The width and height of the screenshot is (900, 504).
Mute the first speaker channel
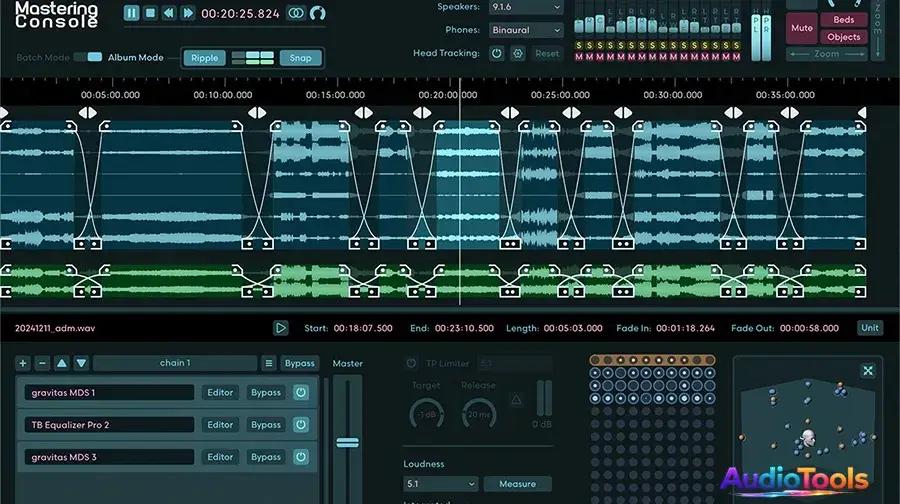pyautogui.click(x=579, y=56)
